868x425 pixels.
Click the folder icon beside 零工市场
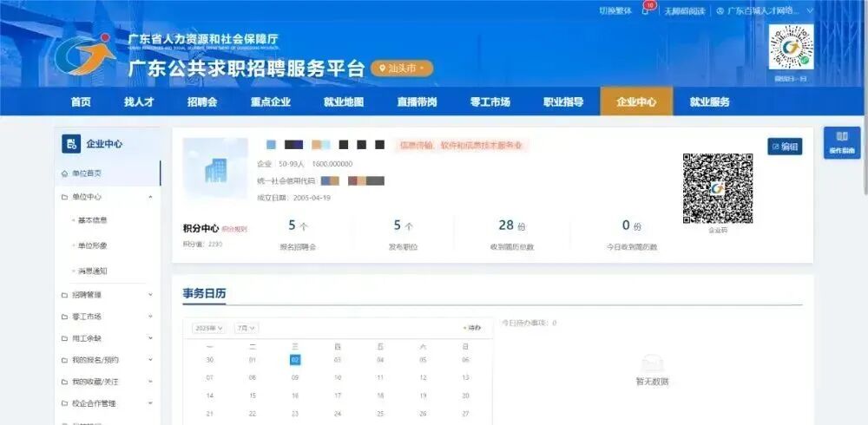click(64, 317)
